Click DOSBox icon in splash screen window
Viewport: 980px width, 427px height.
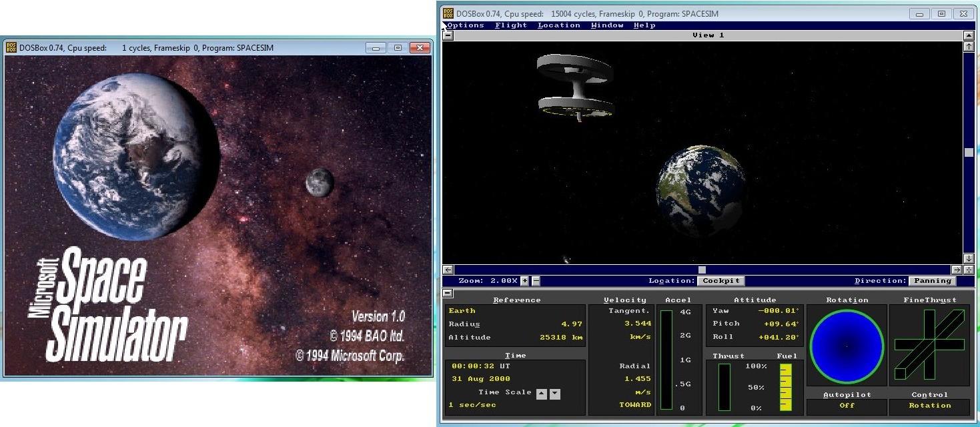coord(11,47)
